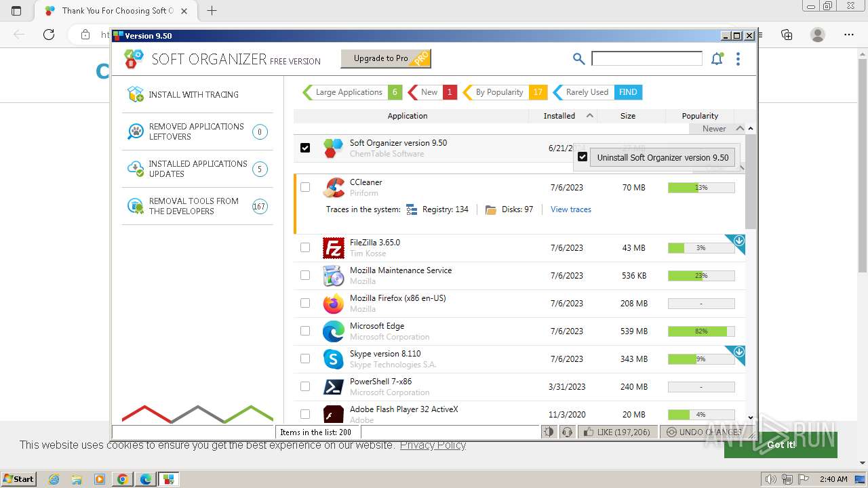Click Uninstall Soft Organizer version 9.50 button

point(663,157)
